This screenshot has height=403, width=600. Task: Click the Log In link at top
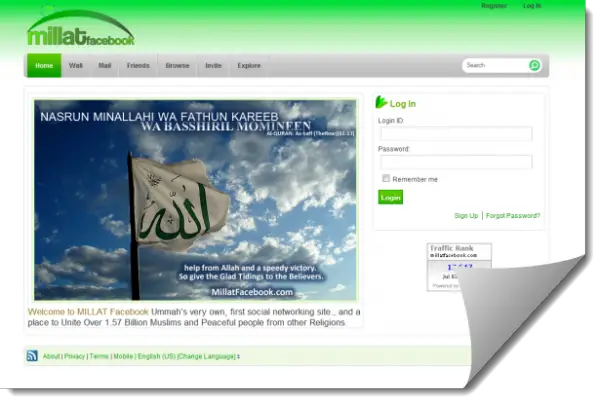532,6
